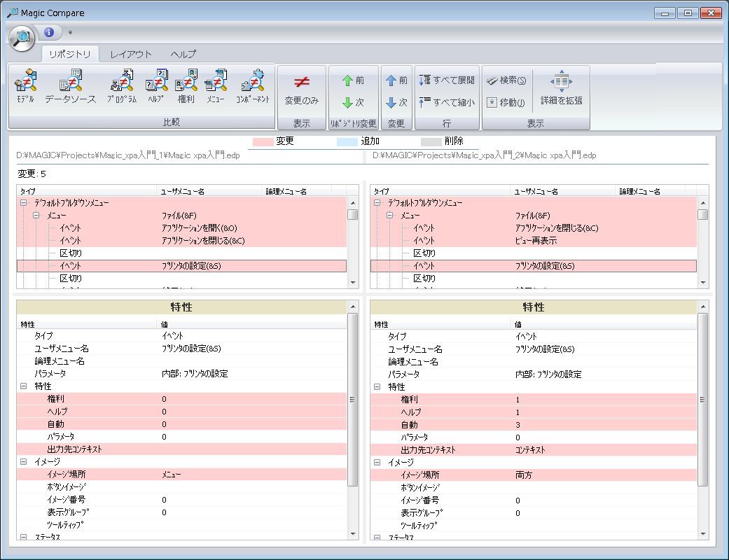Screen dimensions: 729x560
Task: Collapse all rows with すべて縮小
Action: pyautogui.click(x=447, y=102)
